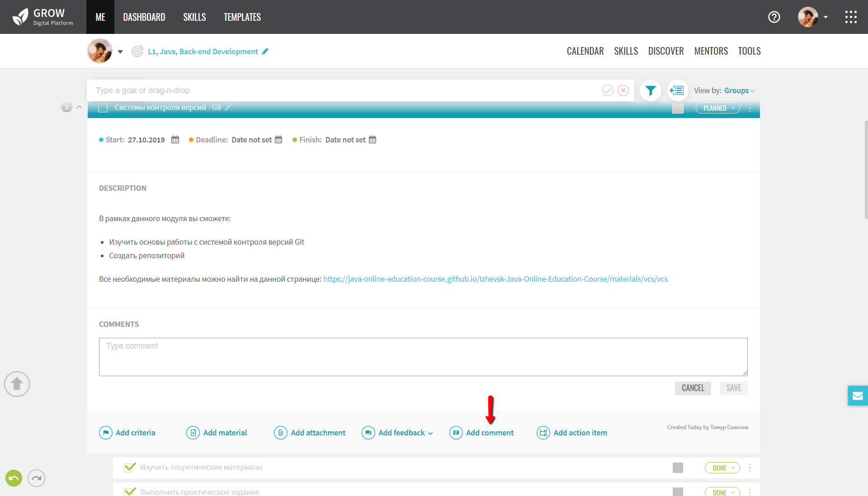Click the undo green arrow icon
Screen dimensions: 868x496
(14, 478)
